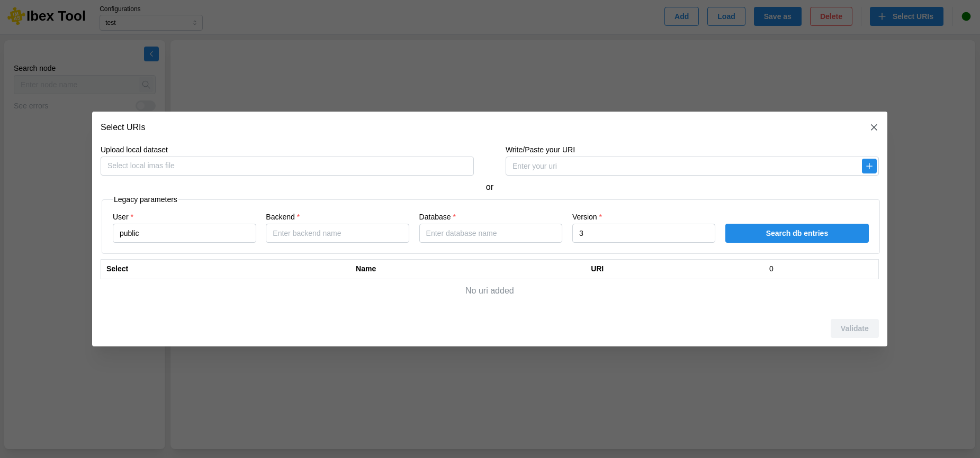The height and width of the screenshot is (458, 980).
Task: Click the Ibex Tool logo icon
Action: point(16,16)
